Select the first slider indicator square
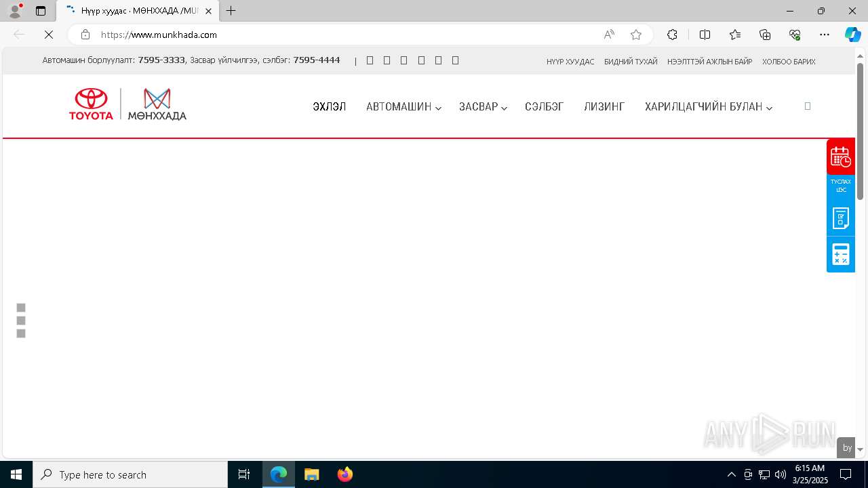This screenshot has height=488, width=868. click(x=21, y=308)
